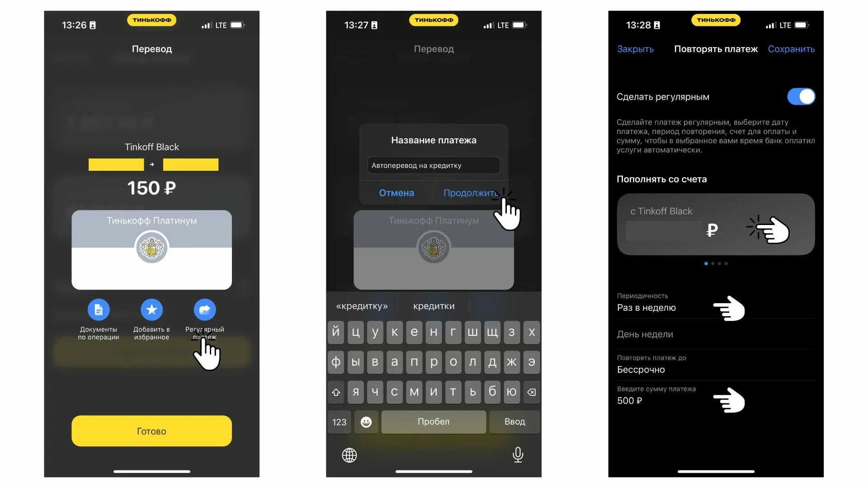This screenshot has height=488, width=868.
Task: Click the Добавить в избранное star icon
Action: [x=151, y=309]
